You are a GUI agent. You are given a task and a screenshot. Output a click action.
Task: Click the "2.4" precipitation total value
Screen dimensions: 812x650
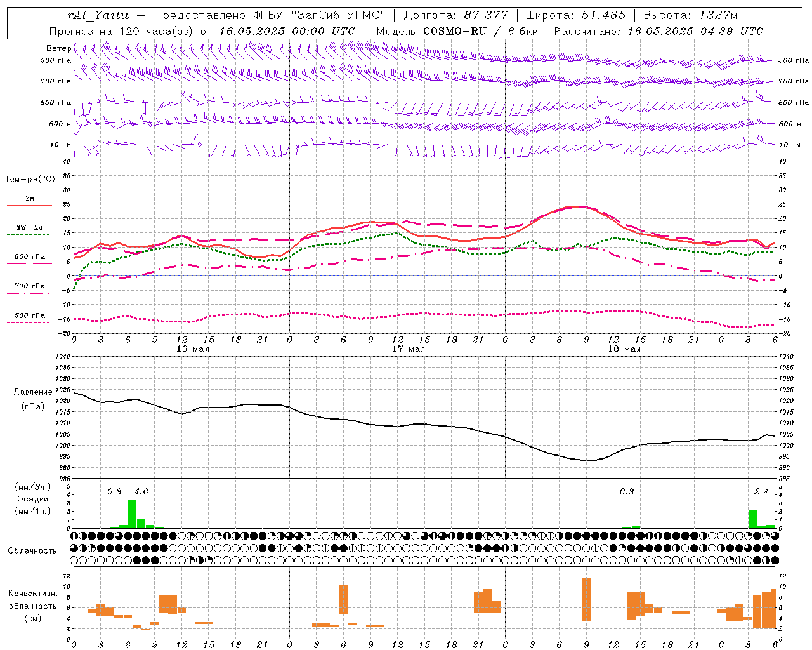761,492
